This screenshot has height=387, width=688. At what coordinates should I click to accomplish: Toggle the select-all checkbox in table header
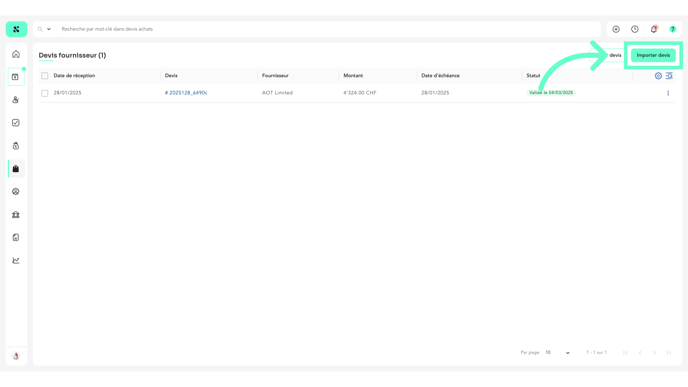tap(45, 75)
